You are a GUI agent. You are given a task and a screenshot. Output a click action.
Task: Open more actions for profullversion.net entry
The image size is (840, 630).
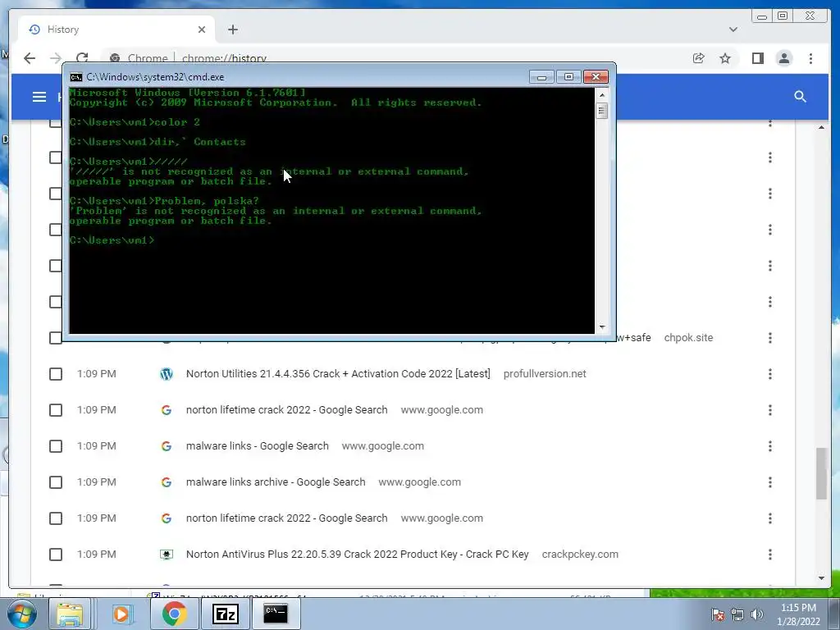[769, 374]
